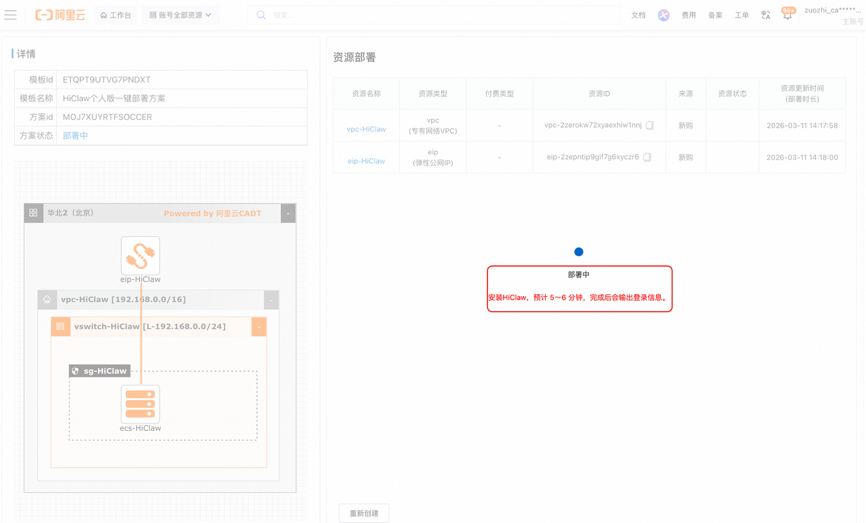
Task: Click the language switch icon
Action: click(x=765, y=15)
